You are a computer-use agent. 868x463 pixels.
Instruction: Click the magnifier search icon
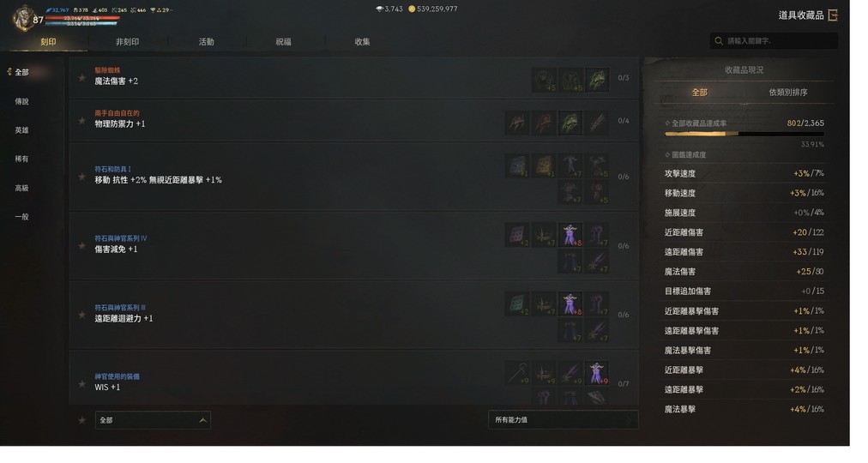click(x=719, y=41)
